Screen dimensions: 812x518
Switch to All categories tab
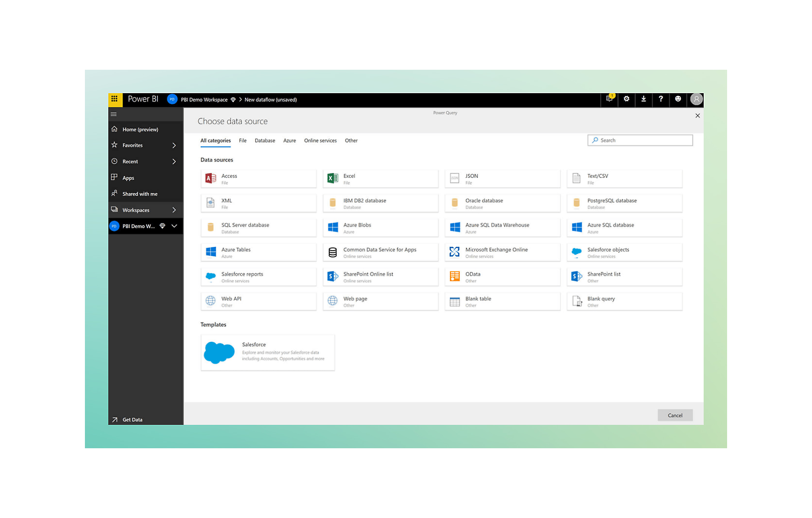point(215,140)
